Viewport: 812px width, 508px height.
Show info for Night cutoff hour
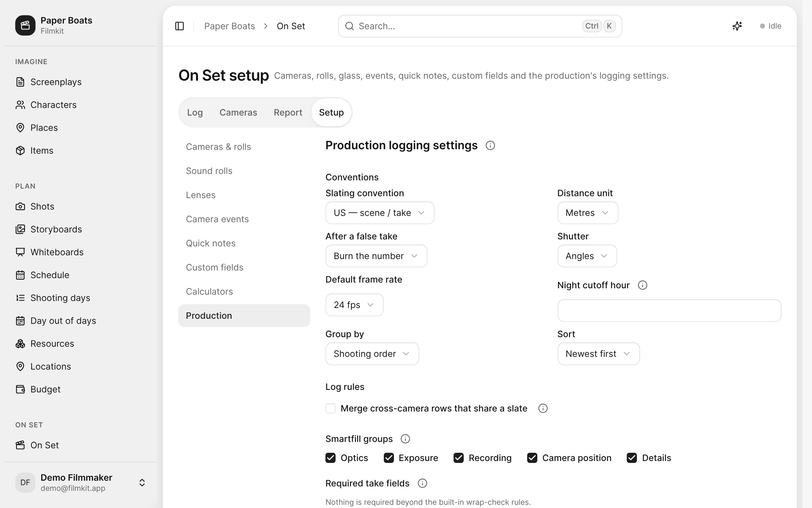tap(642, 285)
